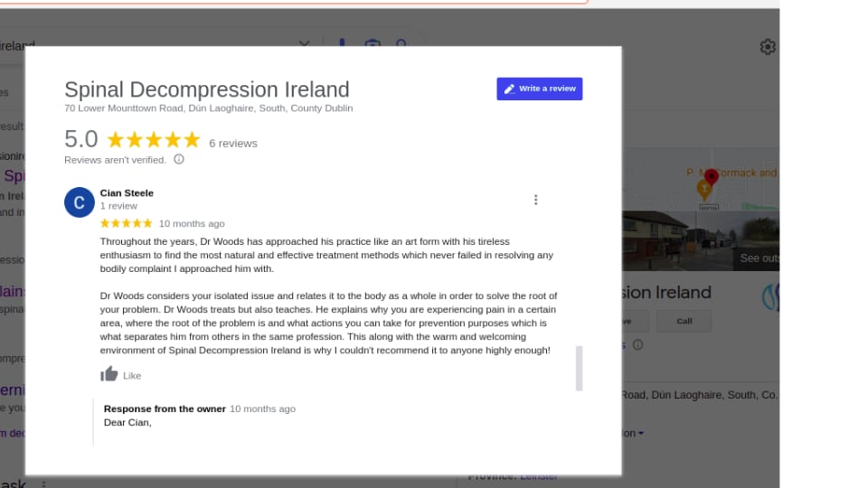Image resolution: width=868 pixels, height=488 pixels.
Task: Click the five-star rating next to 5.0
Action: (x=154, y=139)
